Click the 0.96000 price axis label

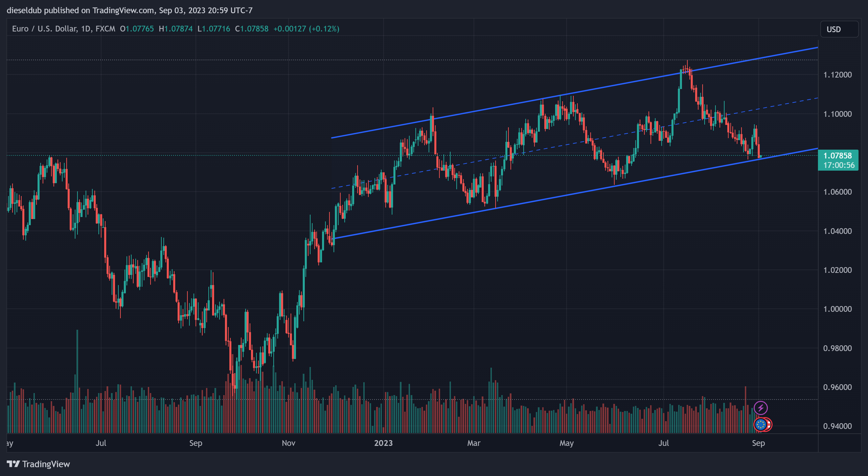838,387
